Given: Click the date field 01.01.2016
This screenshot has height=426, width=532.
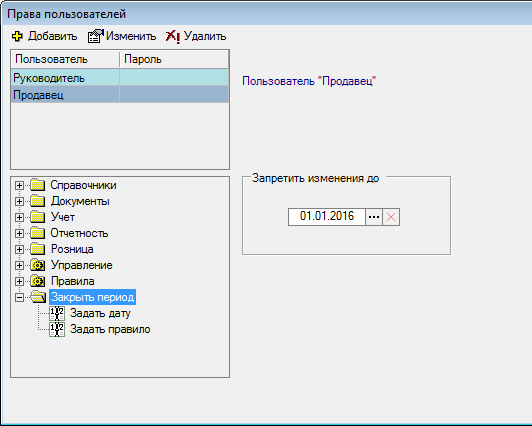Looking at the screenshot, I should pyautogui.click(x=327, y=217).
